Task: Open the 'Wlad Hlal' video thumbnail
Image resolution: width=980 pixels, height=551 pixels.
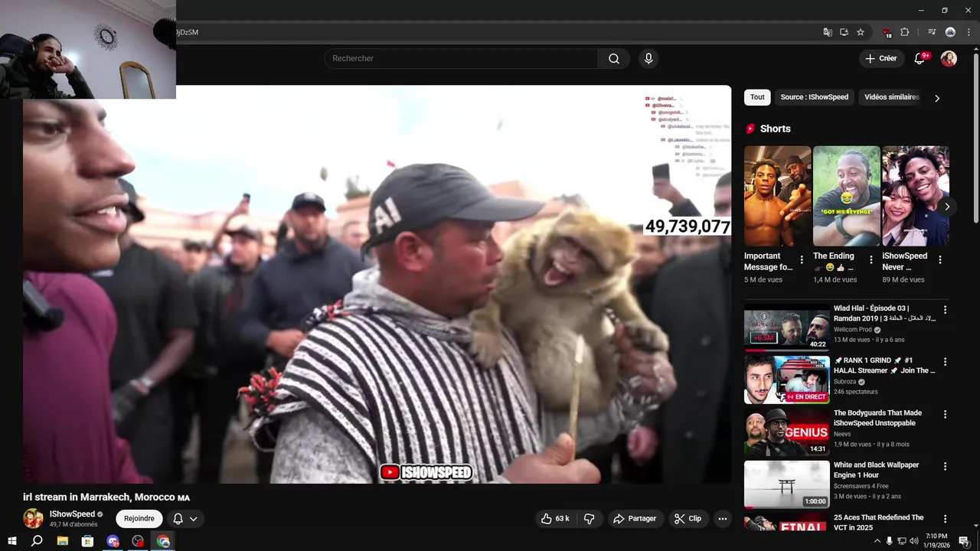Action: [787, 328]
